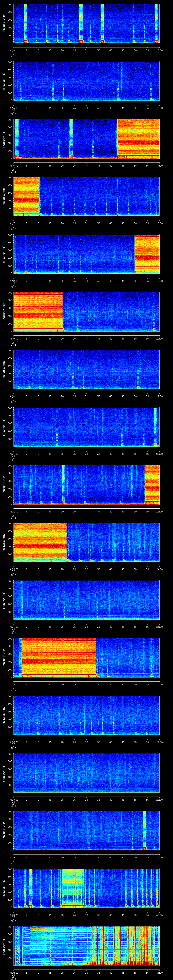Select the red broadband noise block in the 4:19:00 panel
The width and height of the screenshot is (173, 980).
38,312
